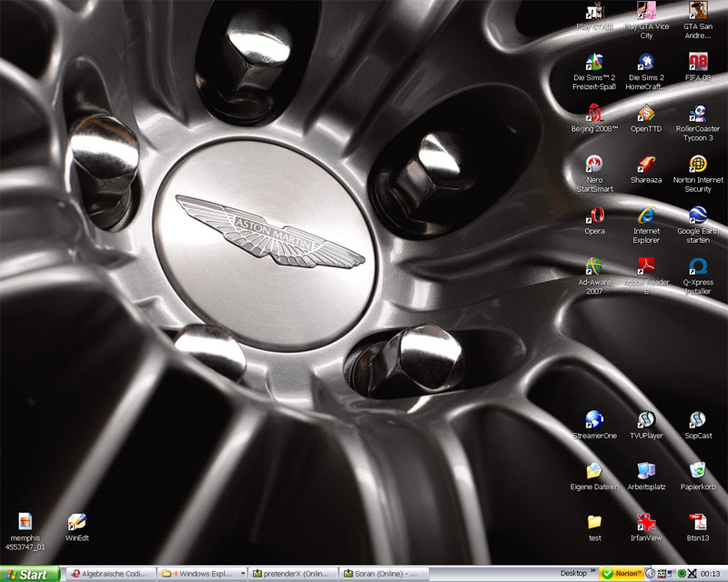Click the Shareaza desktop icon
This screenshot has height=582, width=728.
pyautogui.click(x=646, y=166)
